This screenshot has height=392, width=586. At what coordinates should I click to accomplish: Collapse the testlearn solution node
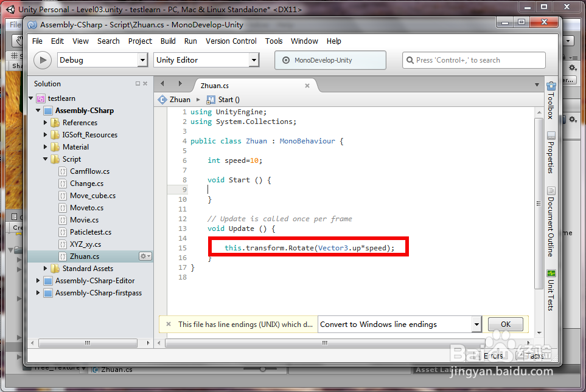(x=31, y=98)
